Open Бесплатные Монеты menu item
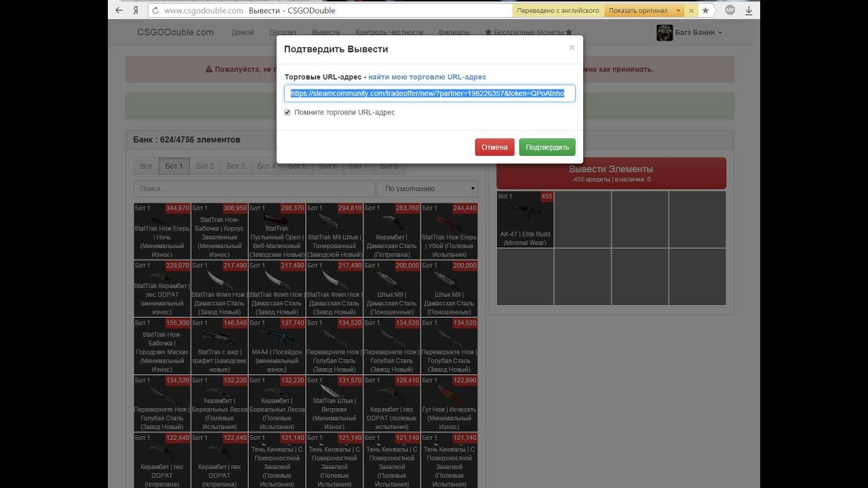This screenshot has width=868, height=488. (x=528, y=33)
